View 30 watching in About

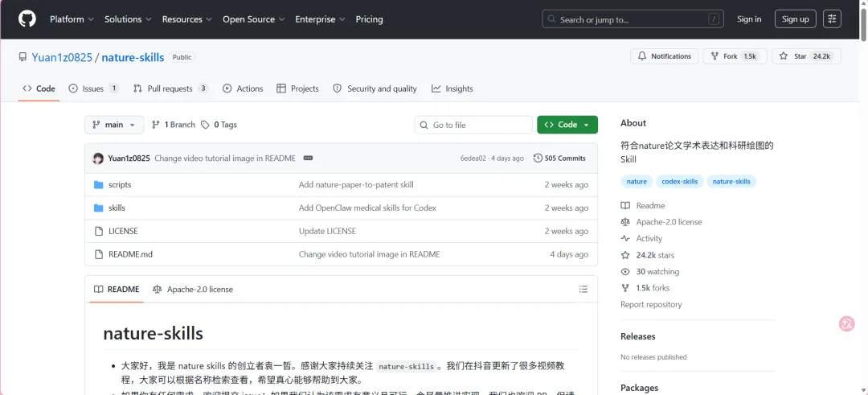click(x=650, y=271)
